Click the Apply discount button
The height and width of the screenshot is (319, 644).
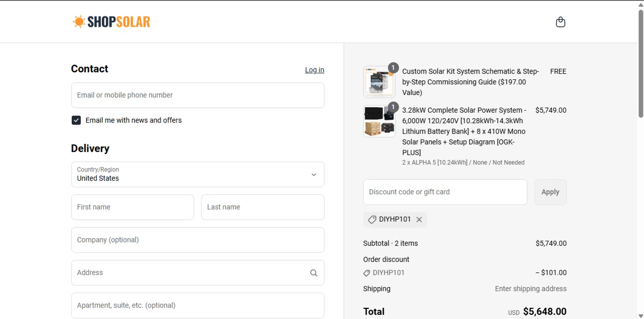tap(550, 192)
